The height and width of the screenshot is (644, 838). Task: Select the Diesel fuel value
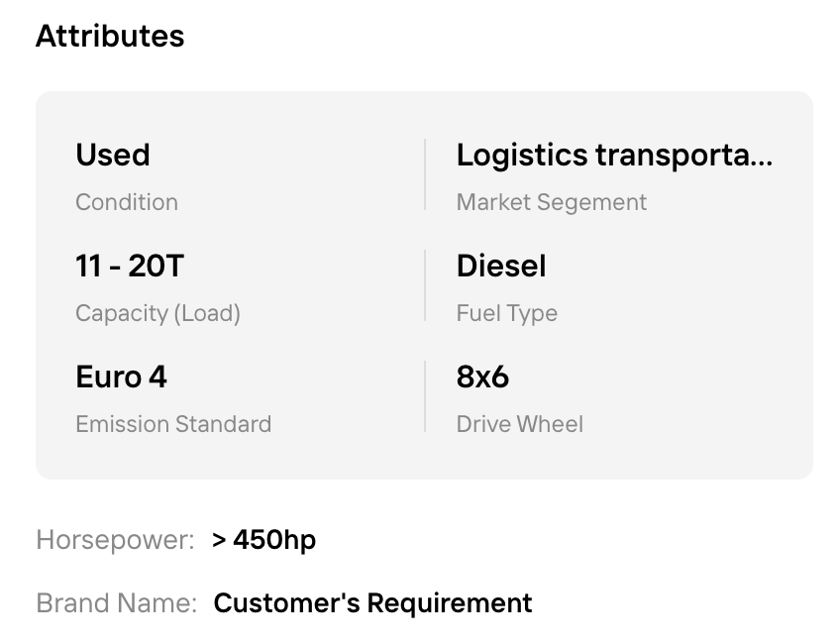[x=501, y=266]
